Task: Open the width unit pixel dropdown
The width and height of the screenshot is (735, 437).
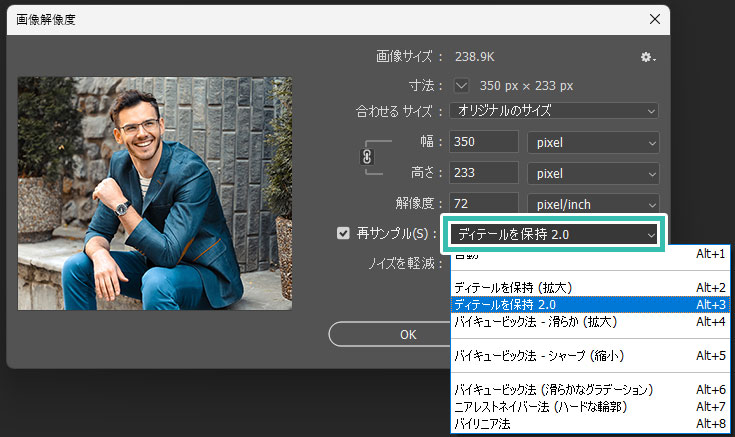Action: click(593, 143)
